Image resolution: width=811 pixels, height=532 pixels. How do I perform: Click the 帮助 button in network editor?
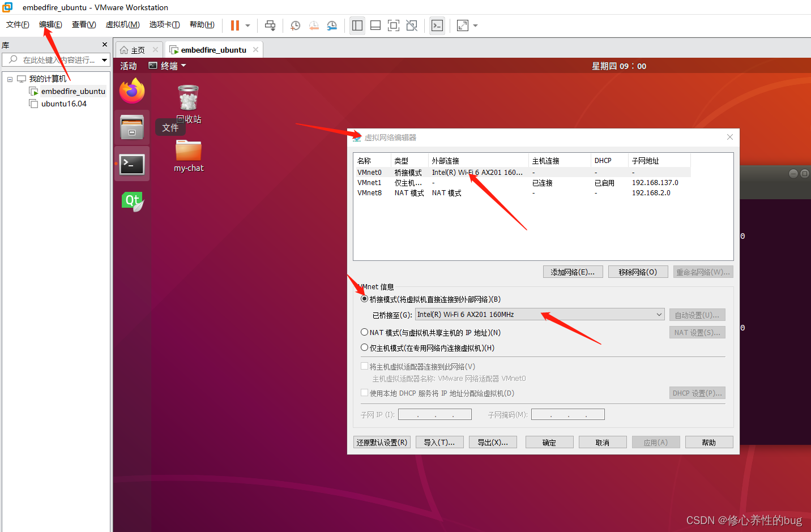[709, 442]
